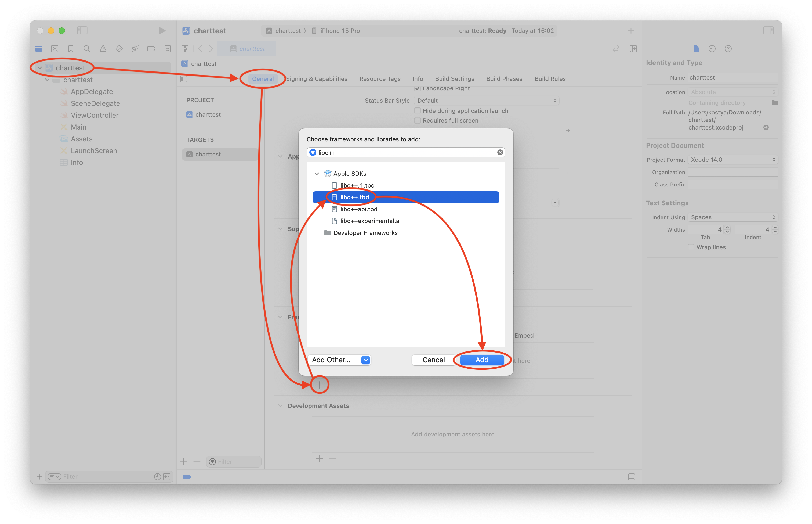812x524 pixels.
Task: Select the History inspector clock icon
Action: pos(712,49)
